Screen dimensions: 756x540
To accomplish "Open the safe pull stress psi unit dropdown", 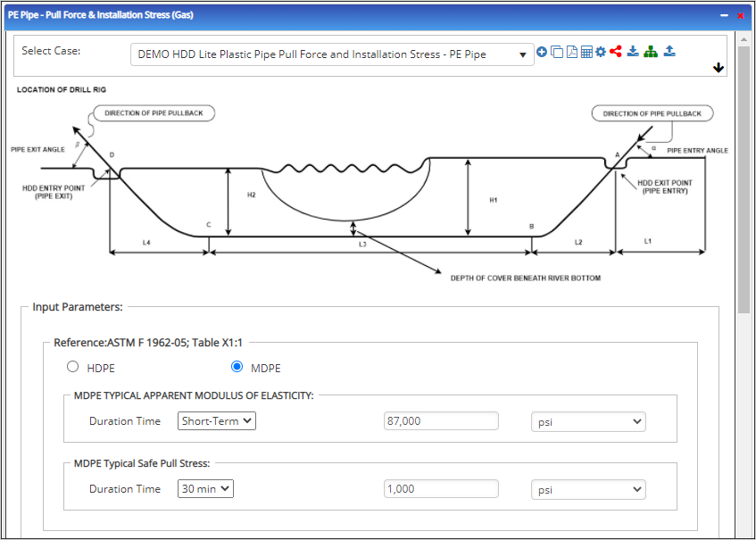I will (x=587, y=489).
